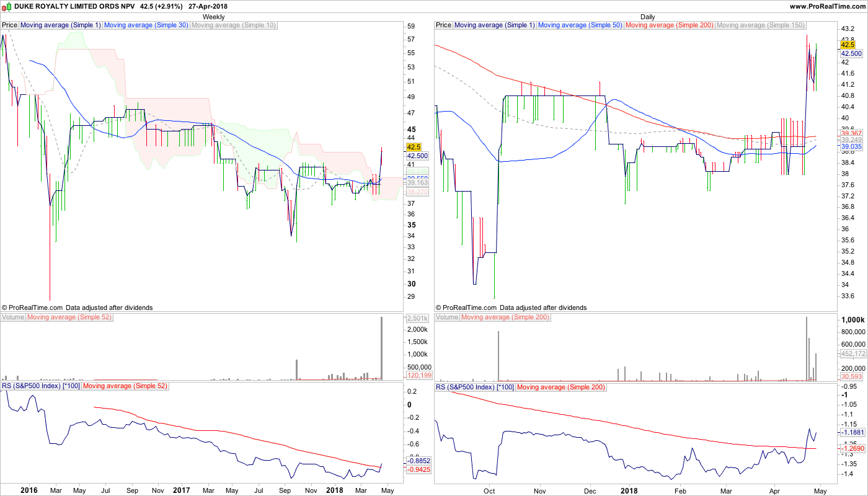Select Weekly volume Moving average (Simple 52) label
The height and width of the screenshot is (496, 868).
click(x=70, y=317)
